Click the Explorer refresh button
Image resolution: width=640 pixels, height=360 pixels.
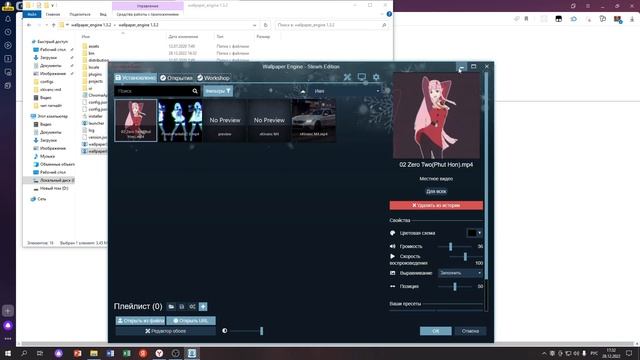pos(266,25)
